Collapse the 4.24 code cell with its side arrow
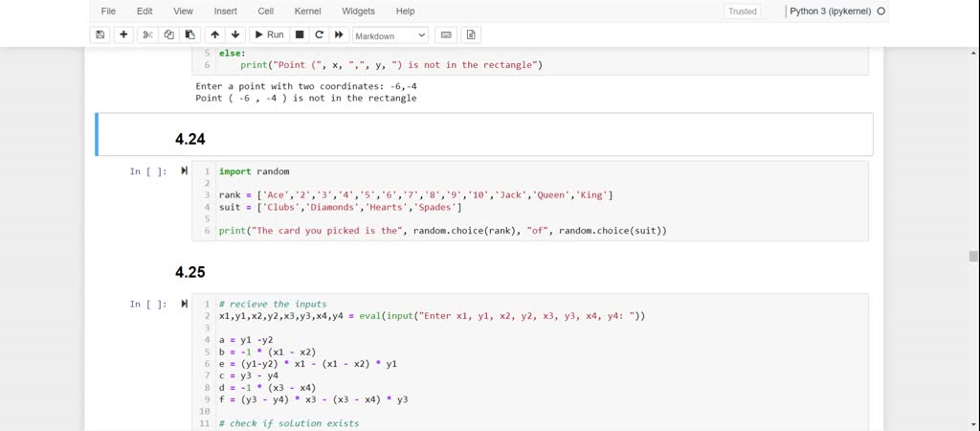This screenshot has width=980, height=431. click(185, 171)
